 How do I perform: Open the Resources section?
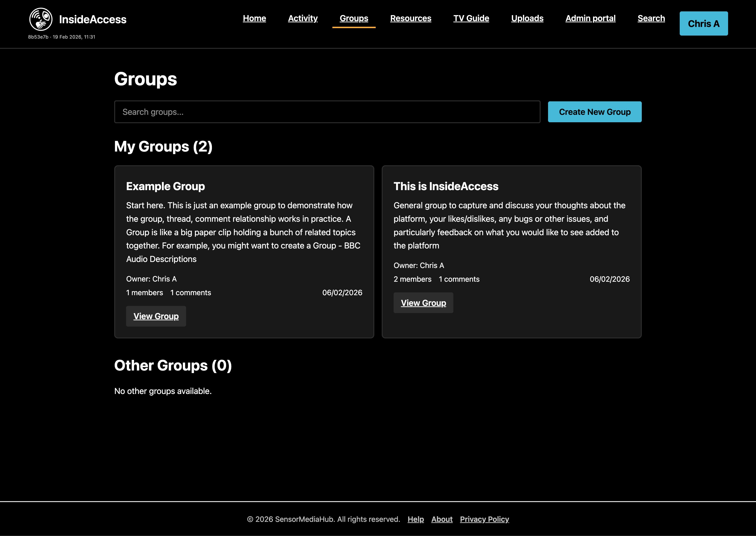[x=411, y=19]
